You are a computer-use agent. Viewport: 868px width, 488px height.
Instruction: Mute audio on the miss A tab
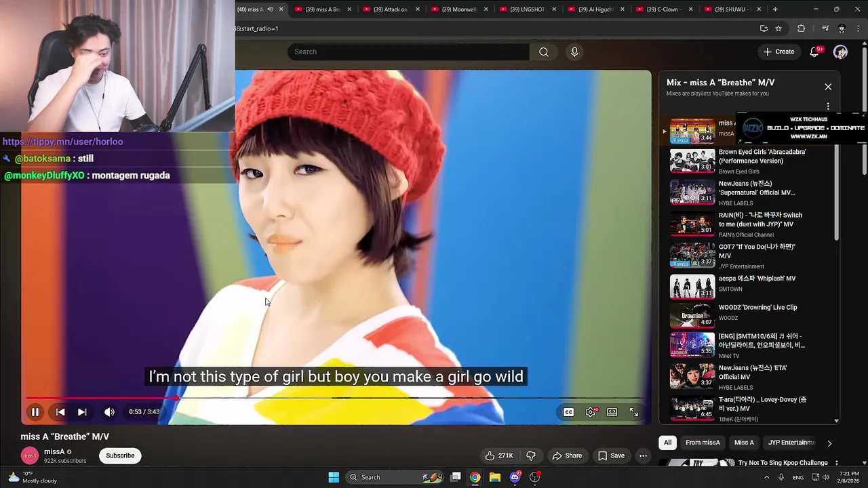[x=270, y=9]
